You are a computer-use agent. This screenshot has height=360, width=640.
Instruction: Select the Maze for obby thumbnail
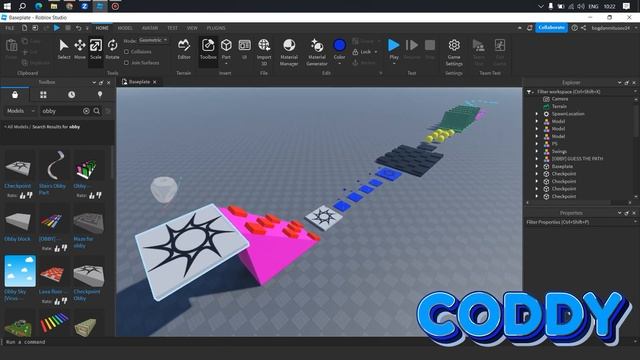click(x=88, y=222)
